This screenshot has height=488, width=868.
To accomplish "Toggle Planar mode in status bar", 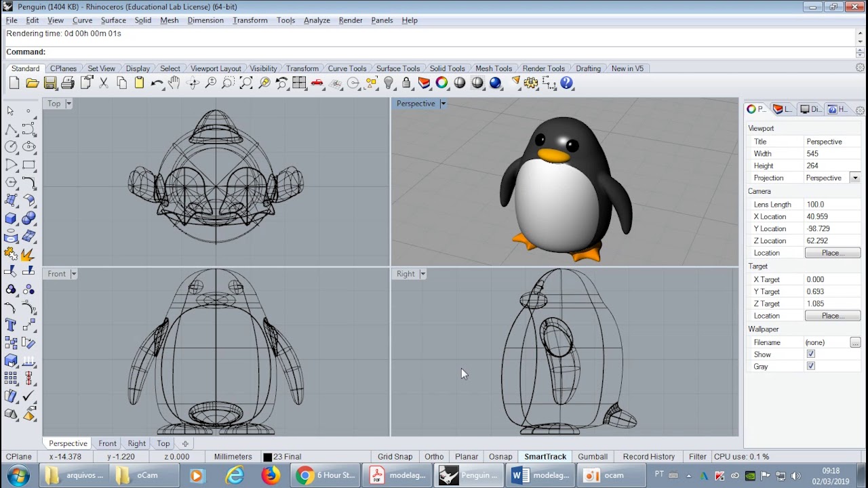I will click(467, 457).
